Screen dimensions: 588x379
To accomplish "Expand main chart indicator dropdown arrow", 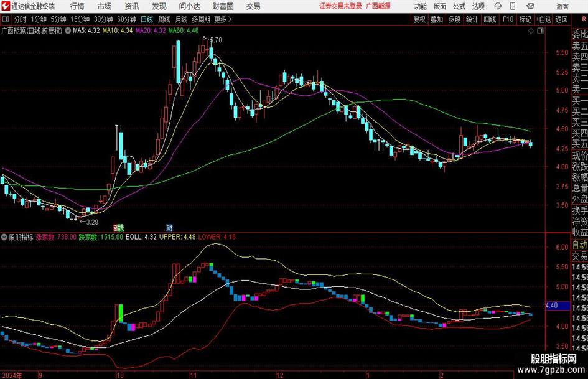I will pos(68,30).
